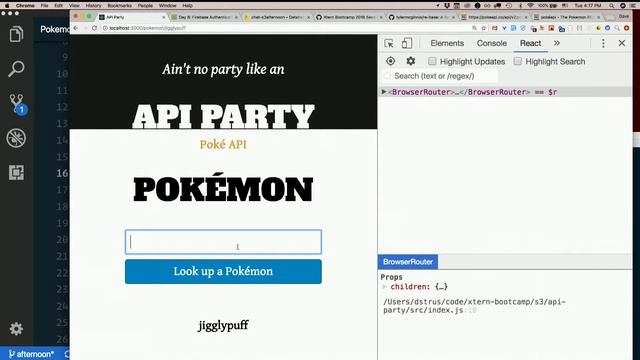The width and height of the screenshot is (640, 360).
Task: Open the React DevTools settings gear
Action: (411, 61)
